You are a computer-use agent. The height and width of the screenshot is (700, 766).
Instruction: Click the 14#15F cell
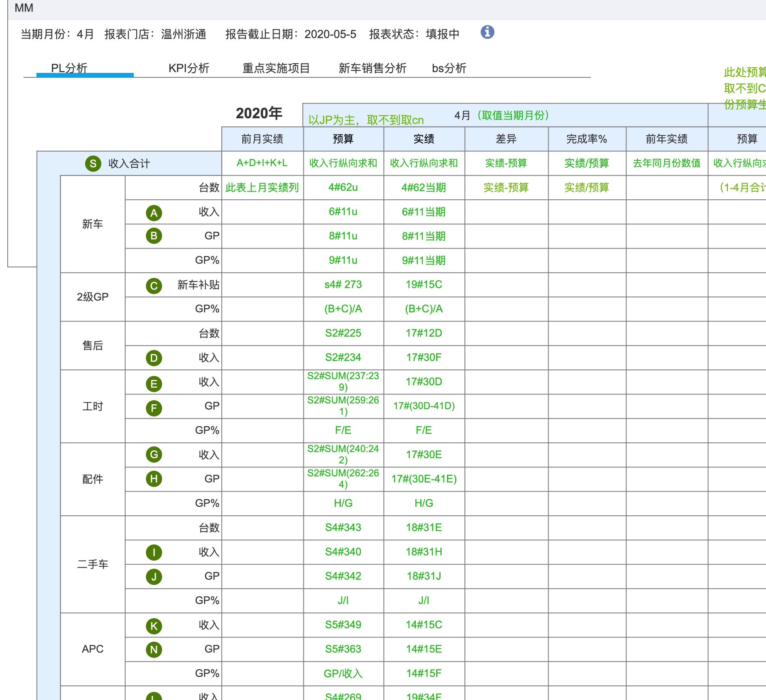pyautogui.click(x=424, y=674)
